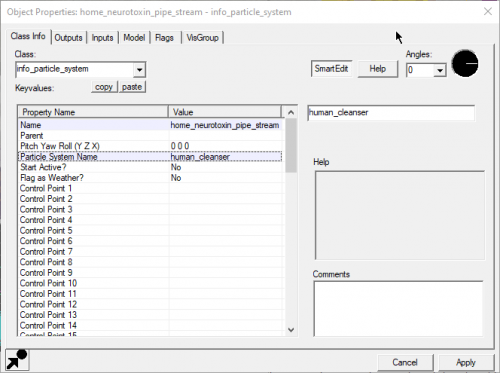Select the Name property row
Image resolution: width=500 pixels, height=373 pixels.
[150, 125]
